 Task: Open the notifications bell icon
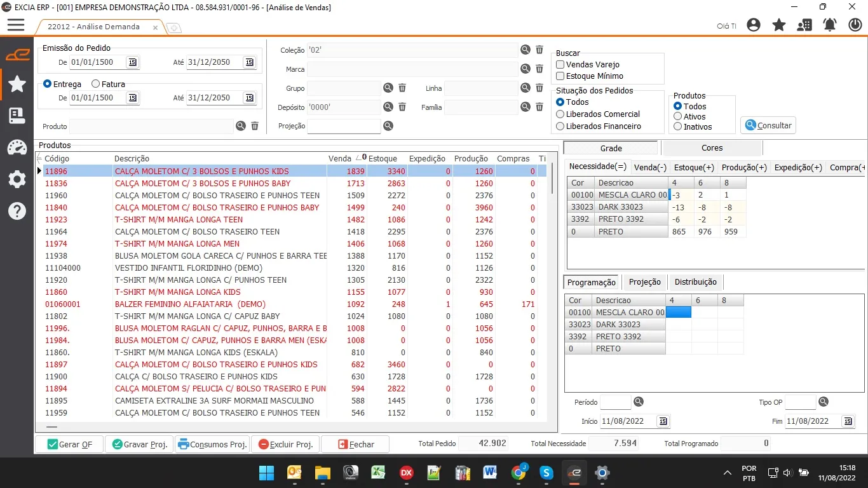click(x=830, y=25)
